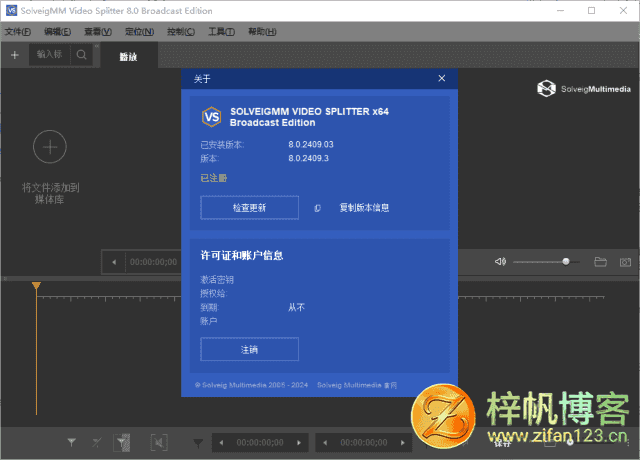Minimize the Video Splitter window
Image resolution: width=640 pixels, height=460 pixels.
click(560, 11)
